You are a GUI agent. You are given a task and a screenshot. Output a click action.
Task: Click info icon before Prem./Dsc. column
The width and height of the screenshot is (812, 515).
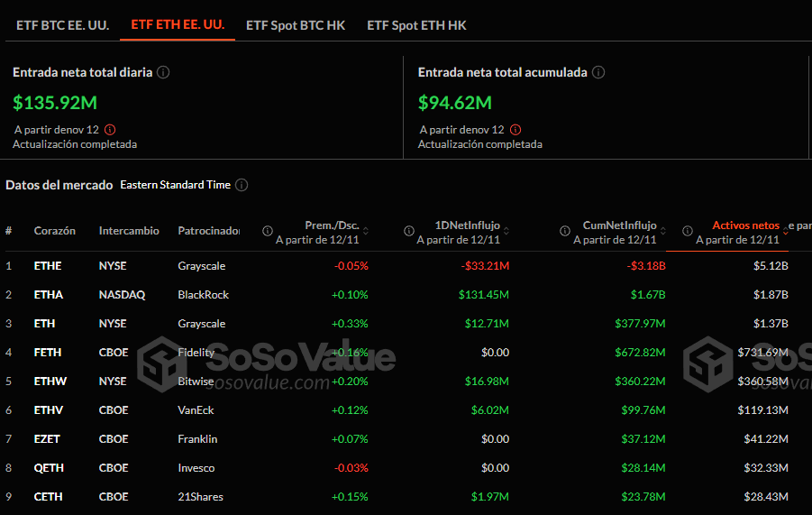point(268,231)
